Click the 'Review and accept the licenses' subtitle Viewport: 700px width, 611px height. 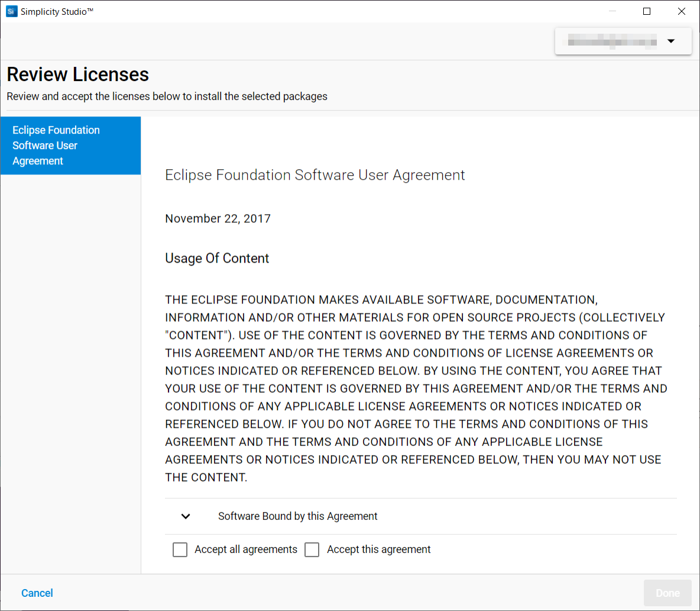167,96
